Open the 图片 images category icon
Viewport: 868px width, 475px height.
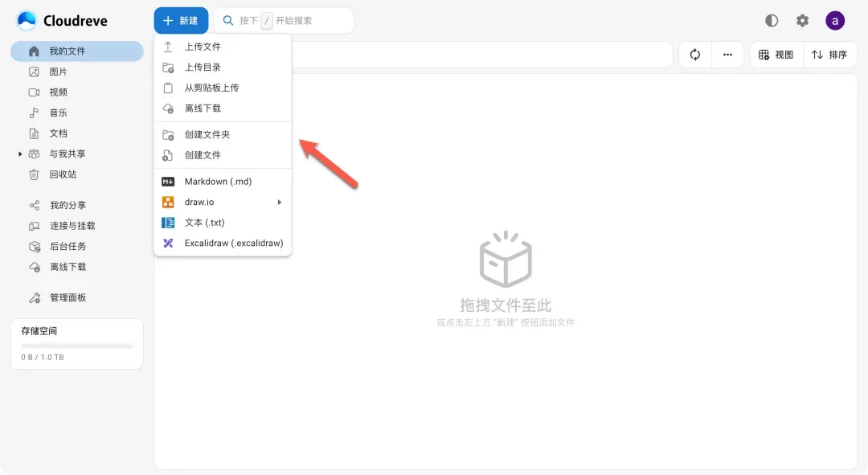pyautogui.click(x=34, y=72)
